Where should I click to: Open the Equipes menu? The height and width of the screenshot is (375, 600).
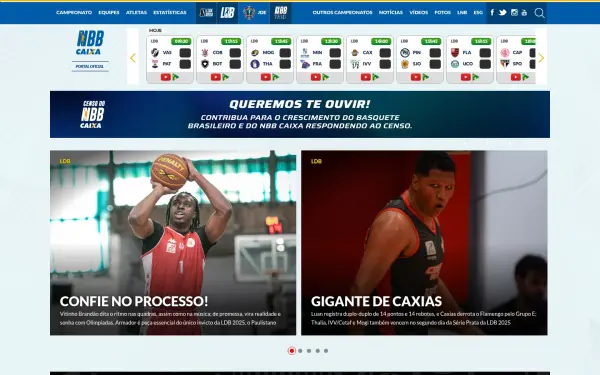tap(109, 13)
